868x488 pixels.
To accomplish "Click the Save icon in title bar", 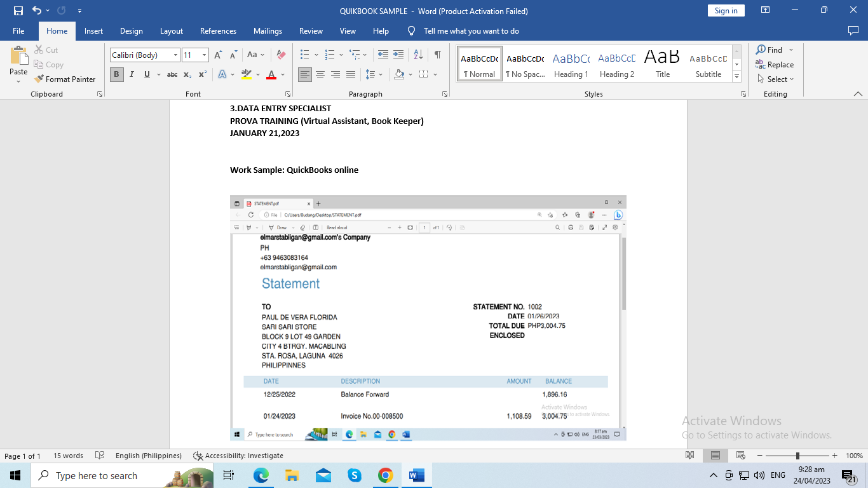I will [x=18, y=11].
